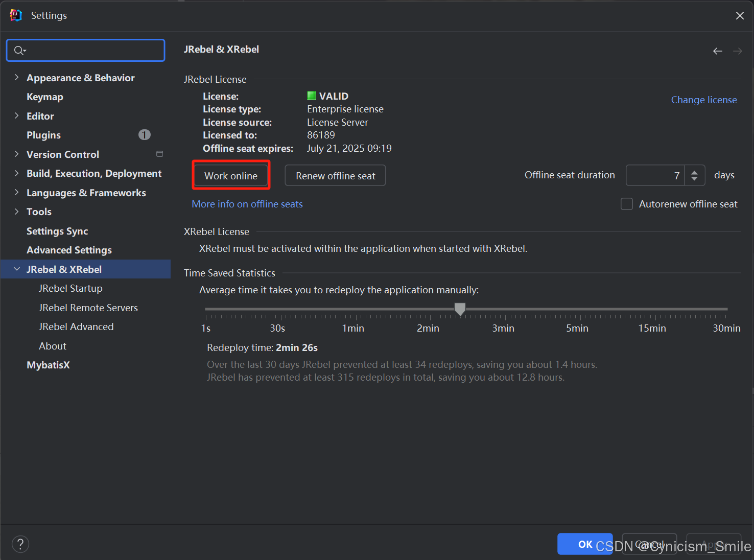The image size is (754, 560).
Task: Open Plugins settings page
Action: 43,135
